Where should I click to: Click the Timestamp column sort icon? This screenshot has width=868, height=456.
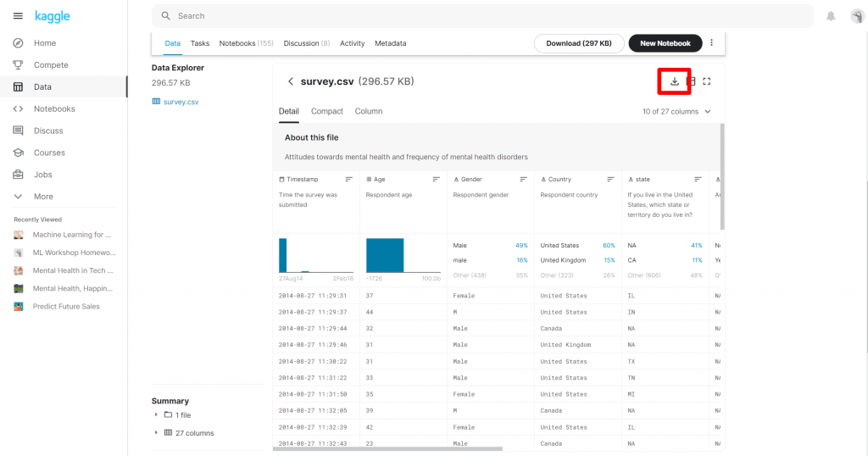tap(348, 180)
